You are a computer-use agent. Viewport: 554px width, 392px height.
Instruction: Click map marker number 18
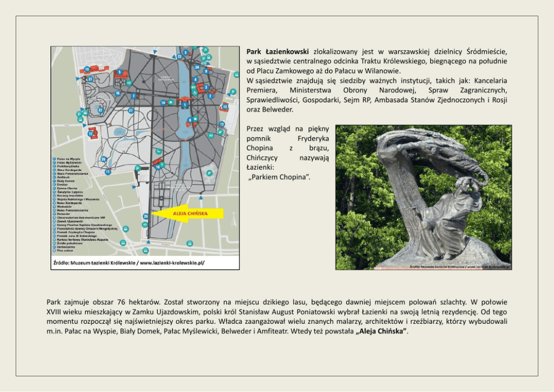click(x=87, y=69)
